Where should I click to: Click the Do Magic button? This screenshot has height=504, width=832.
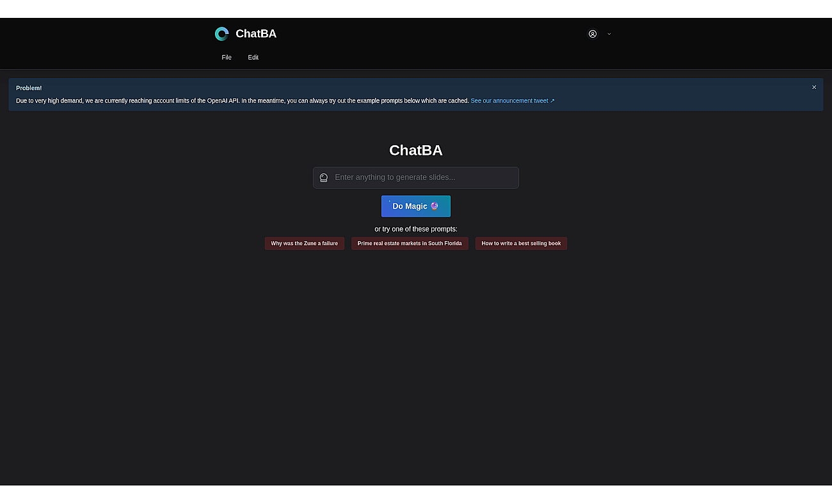(416, 206)
